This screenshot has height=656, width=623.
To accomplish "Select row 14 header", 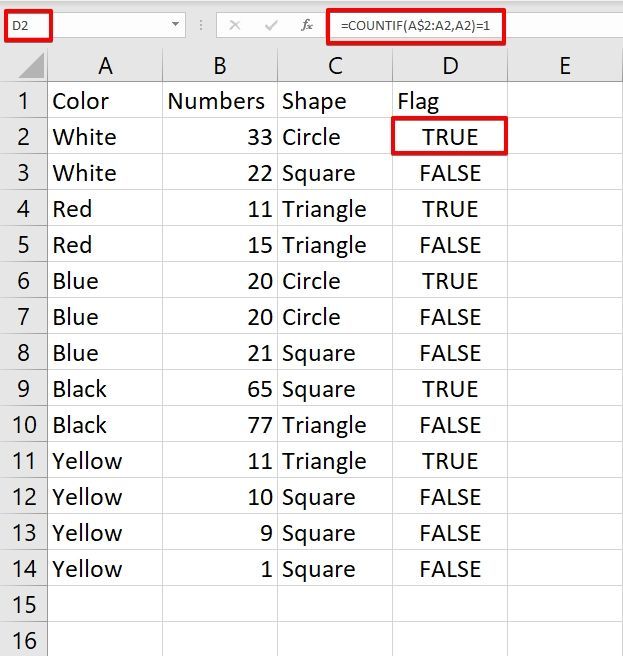I will coord(23,569).
